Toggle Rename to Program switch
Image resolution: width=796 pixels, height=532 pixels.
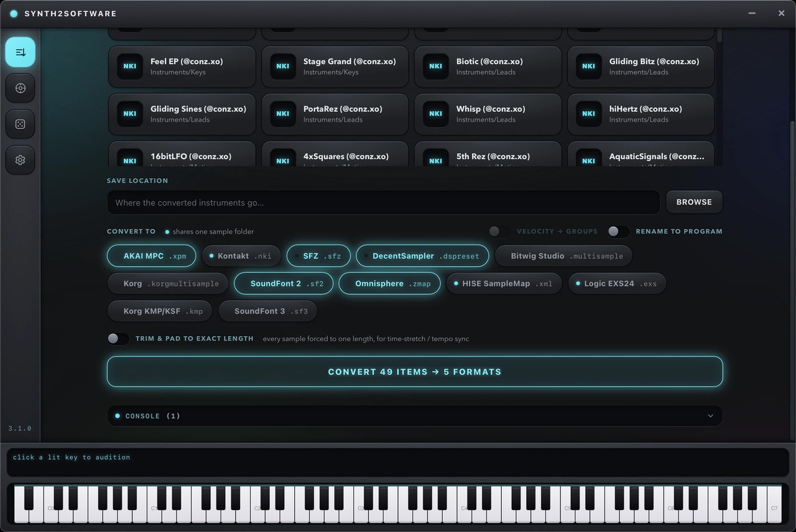click(618, 231)
